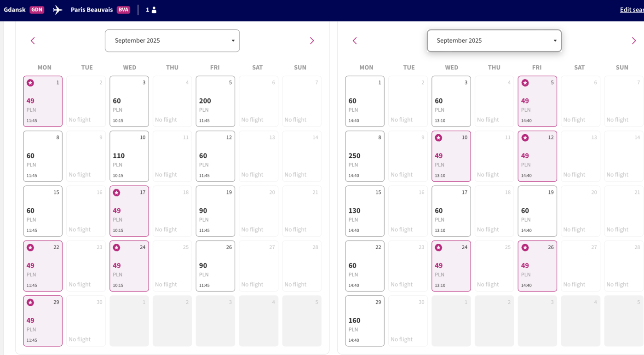644x355 pixels.
Task: Click the star icon on right calendar's September 10
Action: point(439,137)
